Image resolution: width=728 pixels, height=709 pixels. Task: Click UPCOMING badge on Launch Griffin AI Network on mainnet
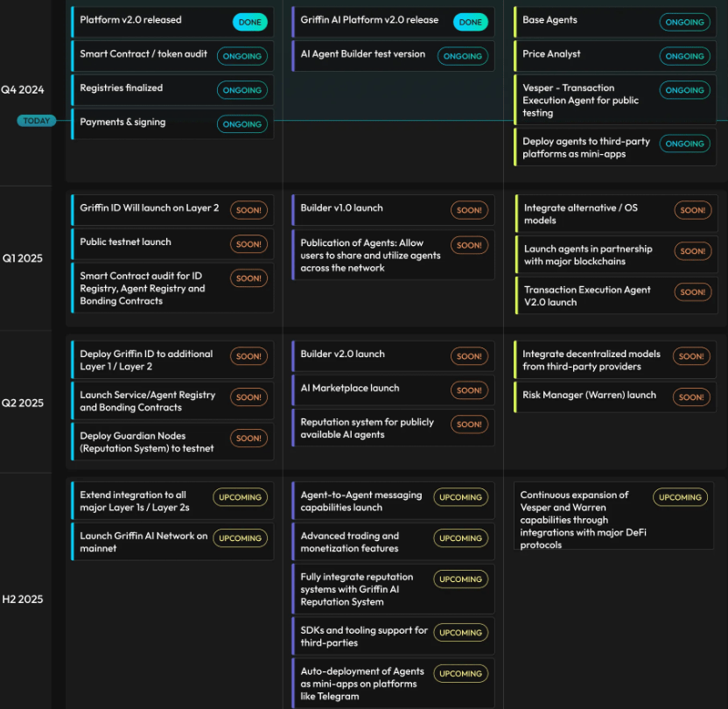240,538
